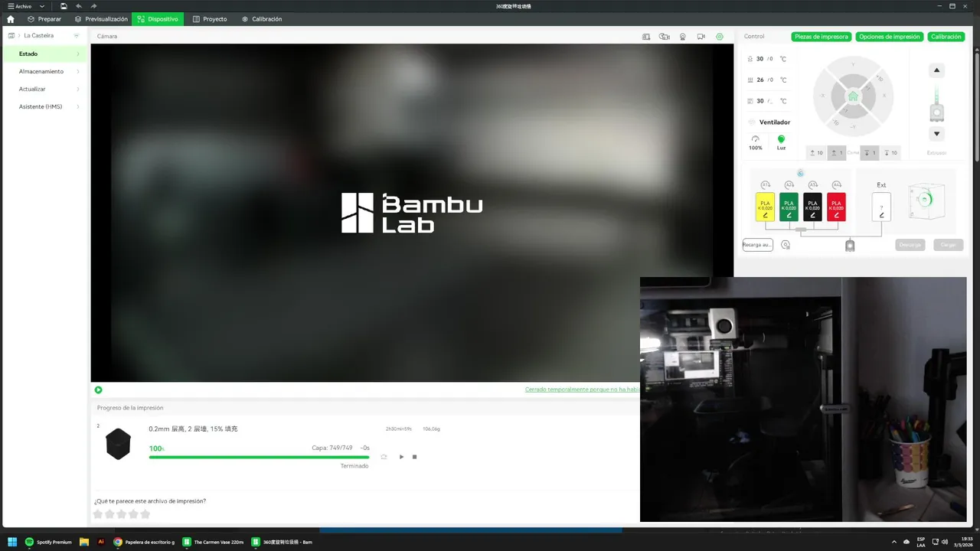
Task: Redo with the forward arrow icon
Action: 93,6
